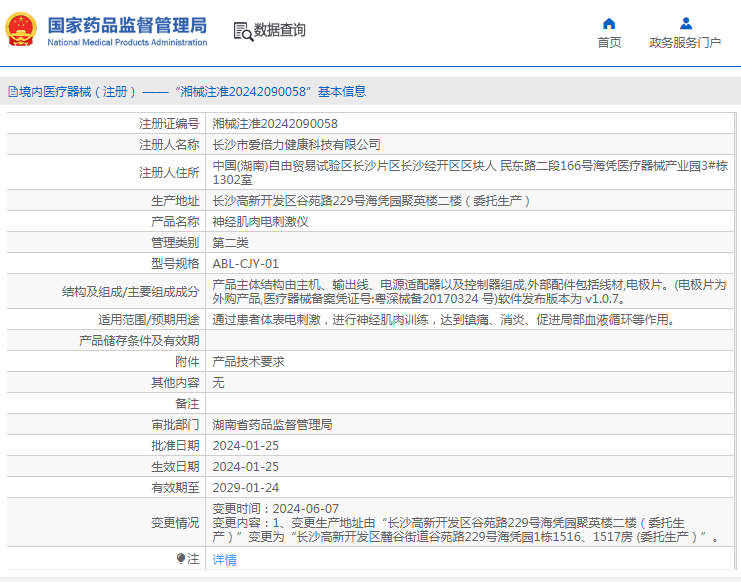Click the product name 神经肌肉电刺激仪
Image resolution: width=741 pixels, height=583 pixels.
pyautogui.click(x=261, y=221)
